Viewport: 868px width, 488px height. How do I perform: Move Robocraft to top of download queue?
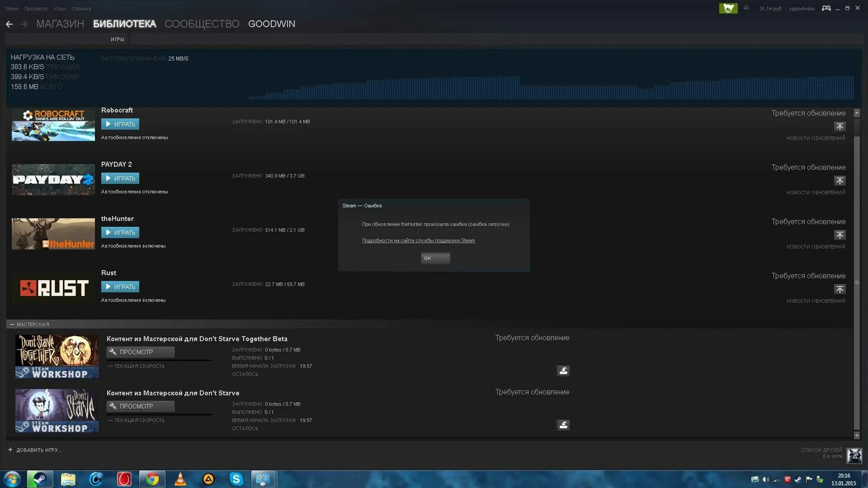(840, 127)
